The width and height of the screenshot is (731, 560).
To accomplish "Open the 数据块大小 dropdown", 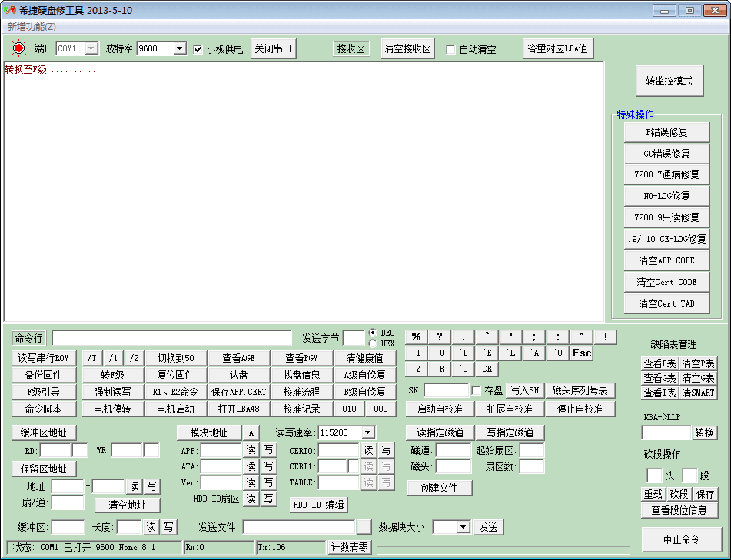I will [463, 527].
